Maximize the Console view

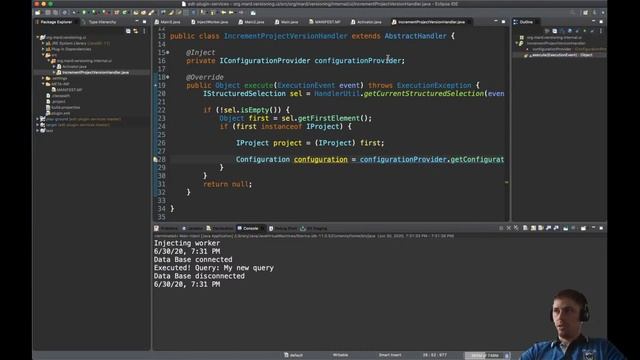(x=601, y=228)
